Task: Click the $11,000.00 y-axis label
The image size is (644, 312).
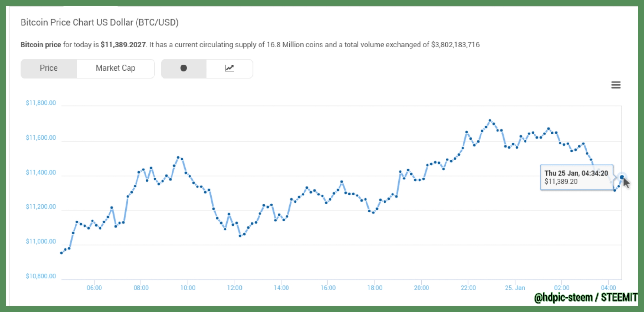Action: click(x=41, y=241)
